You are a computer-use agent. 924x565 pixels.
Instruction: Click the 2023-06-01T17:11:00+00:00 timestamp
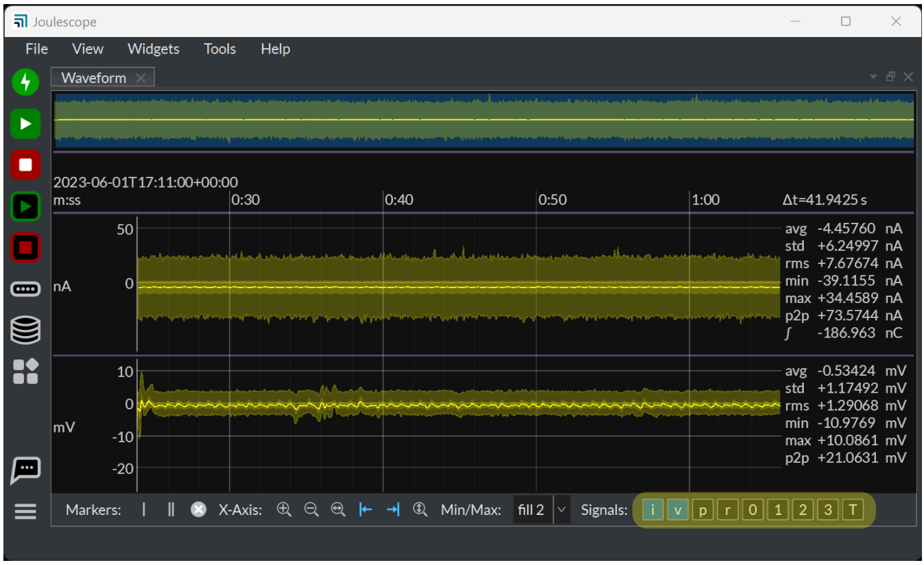click(145, 182)
